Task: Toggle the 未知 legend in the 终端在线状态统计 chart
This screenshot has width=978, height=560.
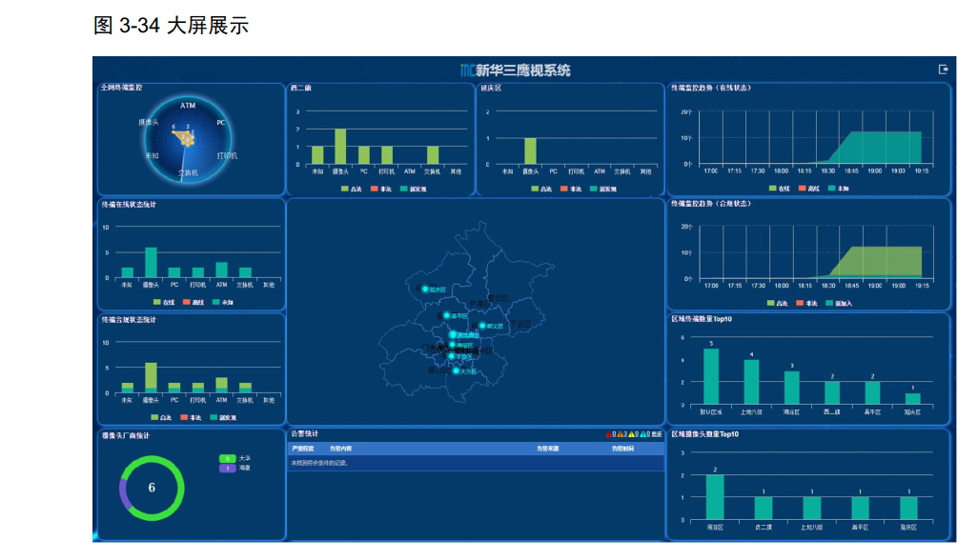Action: (223, 302)
